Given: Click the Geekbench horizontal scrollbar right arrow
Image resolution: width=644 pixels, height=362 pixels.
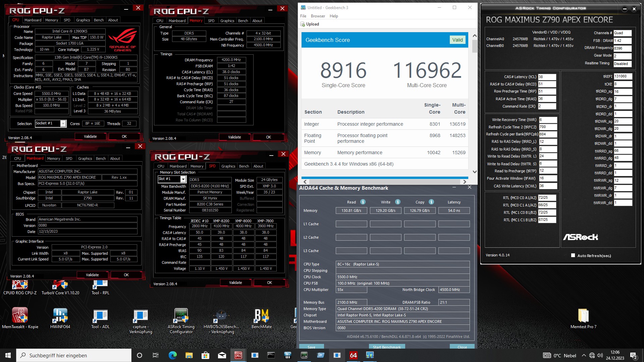Looking at the screenshot, I should 465,182.
